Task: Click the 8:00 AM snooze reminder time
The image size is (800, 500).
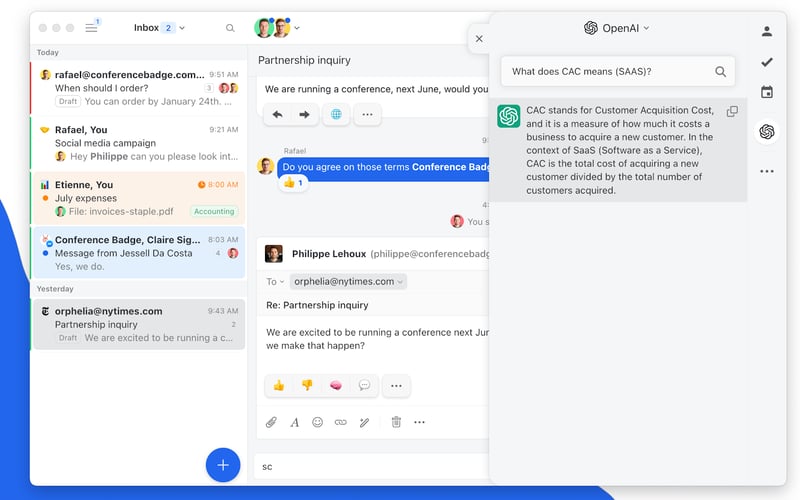Action: [218, 185]
